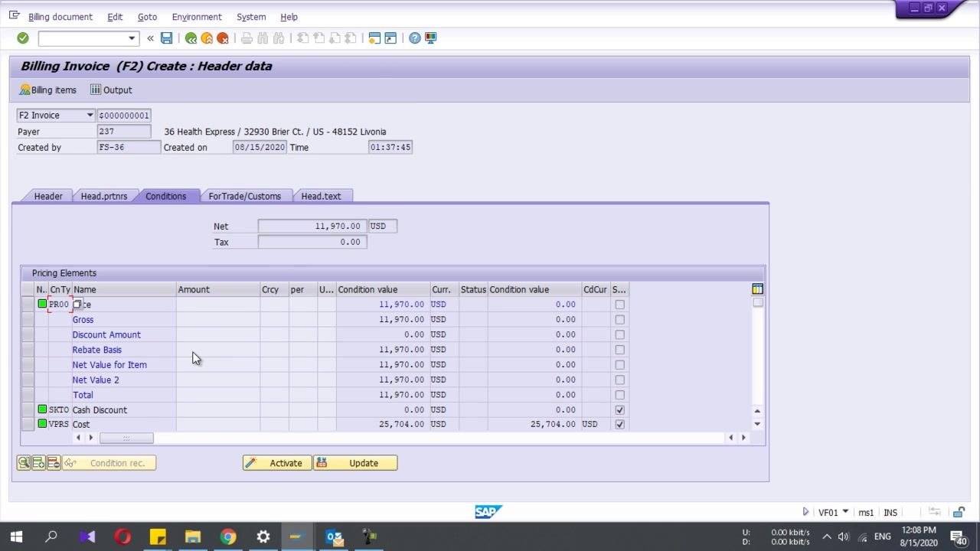Click the pricing table horizontal scrollbar thumb
Image resolution: width=980 pixels, height=551 pixels.
[x=126, y=438]
